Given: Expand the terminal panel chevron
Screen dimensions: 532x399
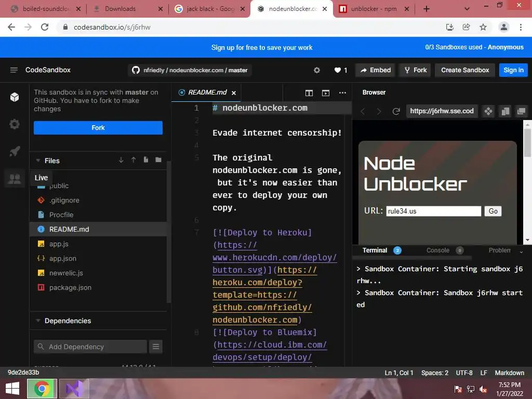Looking at the screenshot, I should tap(522, 252).
